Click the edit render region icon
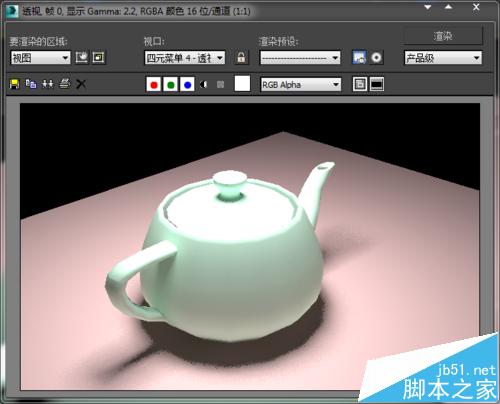The height and width of the screenshot is (404, 500). 81,58
